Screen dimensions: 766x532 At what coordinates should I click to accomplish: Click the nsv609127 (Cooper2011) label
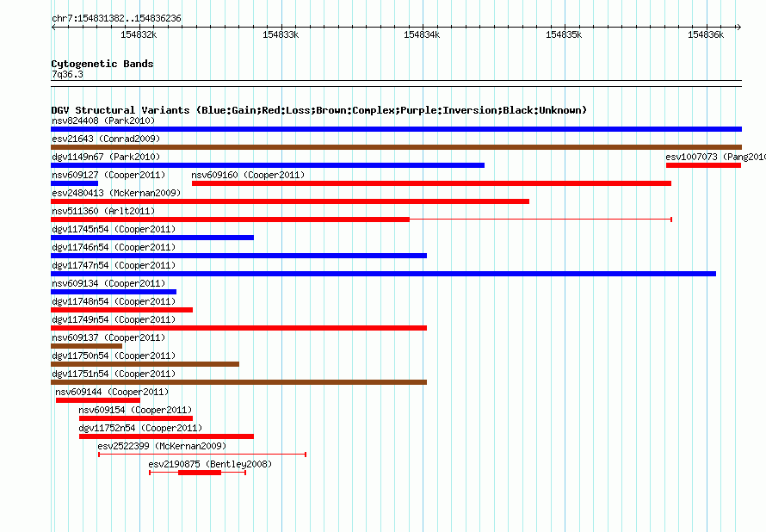coord(108,175)
